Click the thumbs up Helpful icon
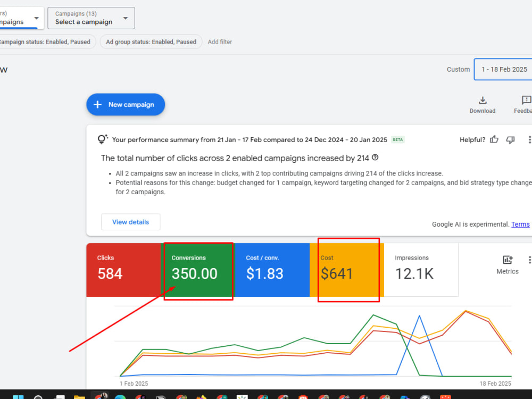 (494, 139)
